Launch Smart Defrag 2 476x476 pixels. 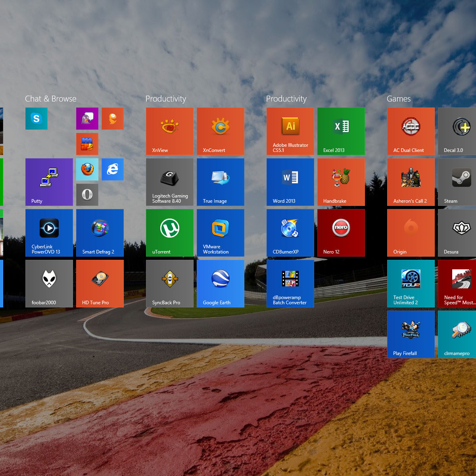click(100, 233)
